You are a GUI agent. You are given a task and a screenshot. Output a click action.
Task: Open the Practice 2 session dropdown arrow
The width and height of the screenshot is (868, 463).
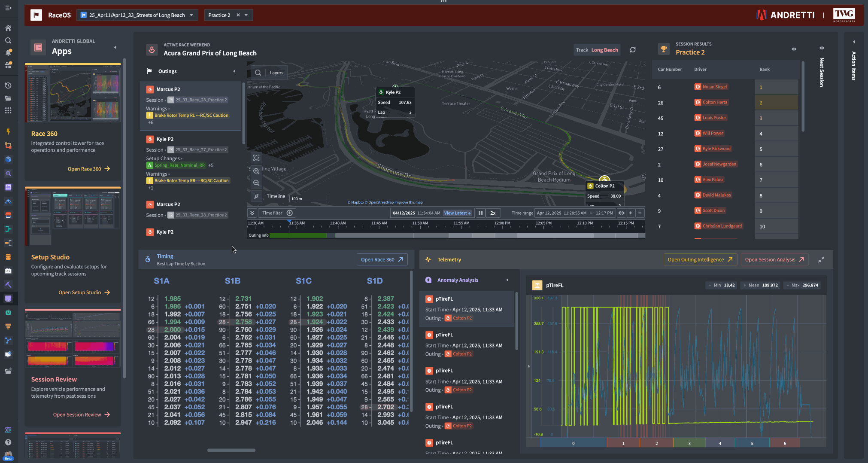pos(246,15)
